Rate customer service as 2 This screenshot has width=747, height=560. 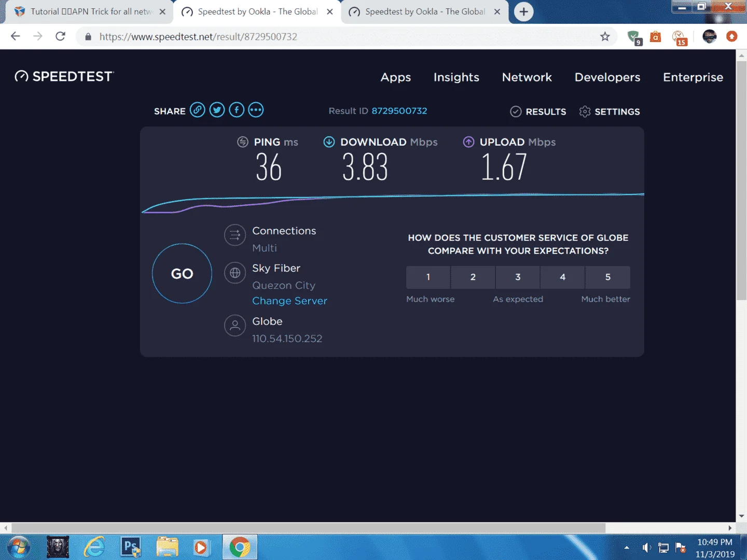(473, 277)
